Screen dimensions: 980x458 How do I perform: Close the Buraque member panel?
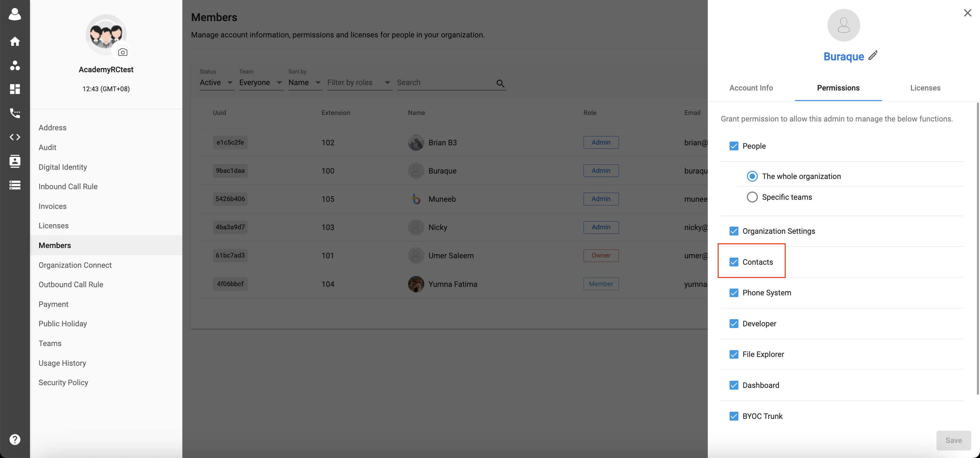point(967,13)
